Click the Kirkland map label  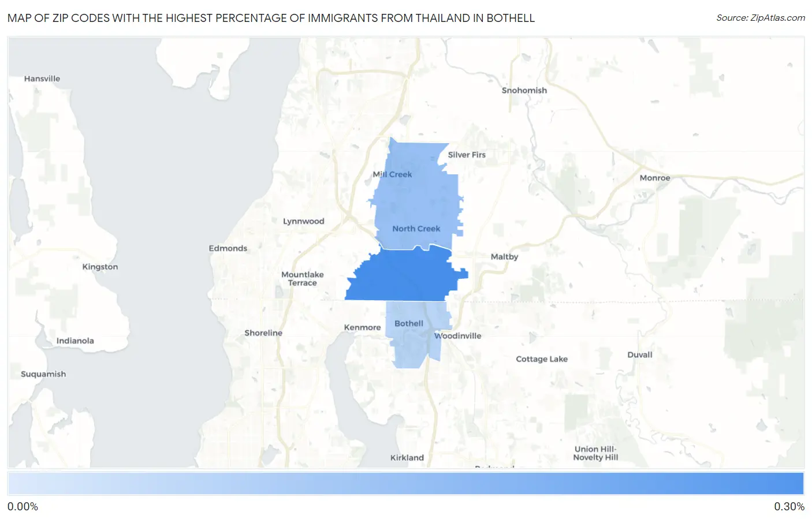[x=407, y=457]
